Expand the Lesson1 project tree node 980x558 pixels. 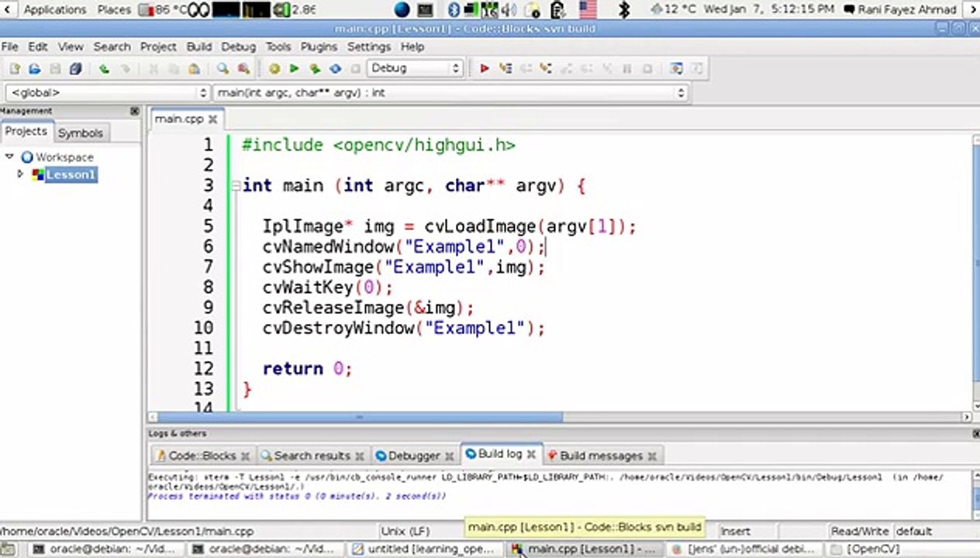coord(21,174)
